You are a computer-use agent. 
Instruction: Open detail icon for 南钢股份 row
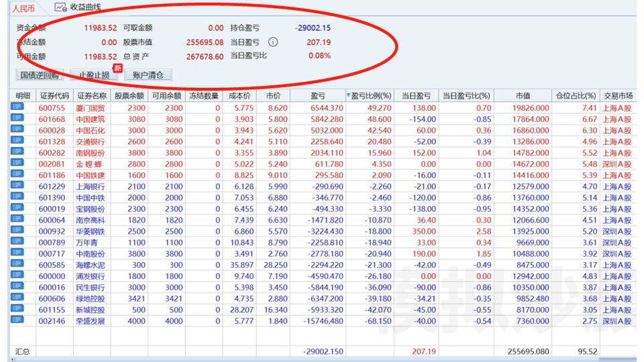17,152
